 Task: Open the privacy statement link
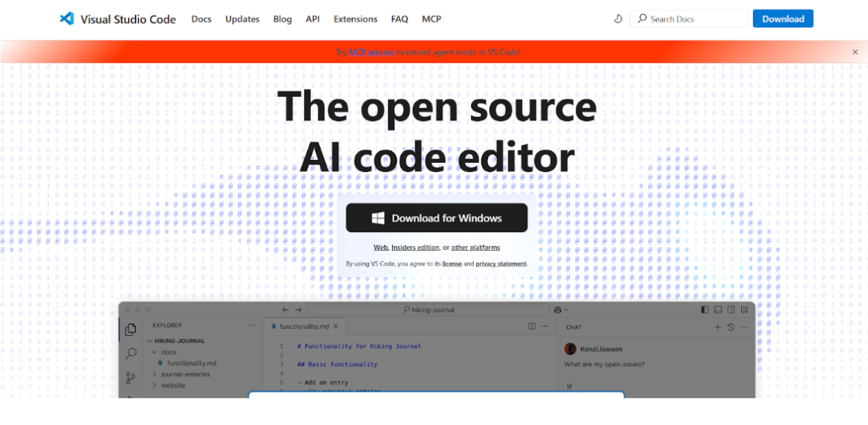click(x=501, y=264)
